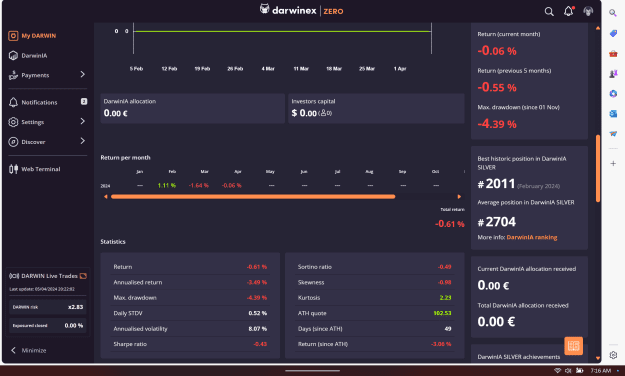The height and width of the screenshot is (376, 625).
Task: Expand the Payments submenu chevron
Action: (83, 75)
